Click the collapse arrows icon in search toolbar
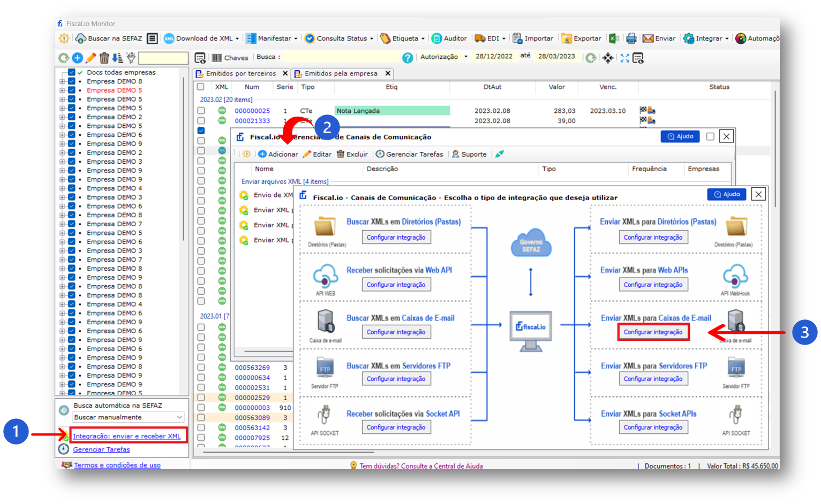Image resolution: width=821 pixels, height=504 pixels. point(608,58)
